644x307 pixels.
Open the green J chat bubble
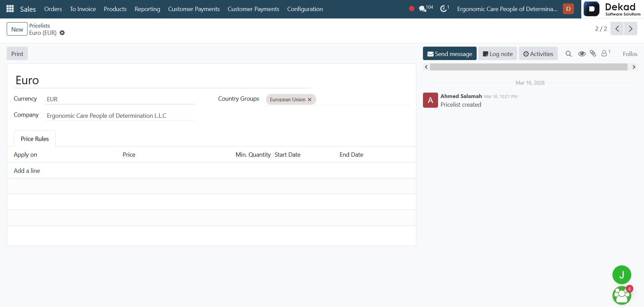(x=622, y=275)
